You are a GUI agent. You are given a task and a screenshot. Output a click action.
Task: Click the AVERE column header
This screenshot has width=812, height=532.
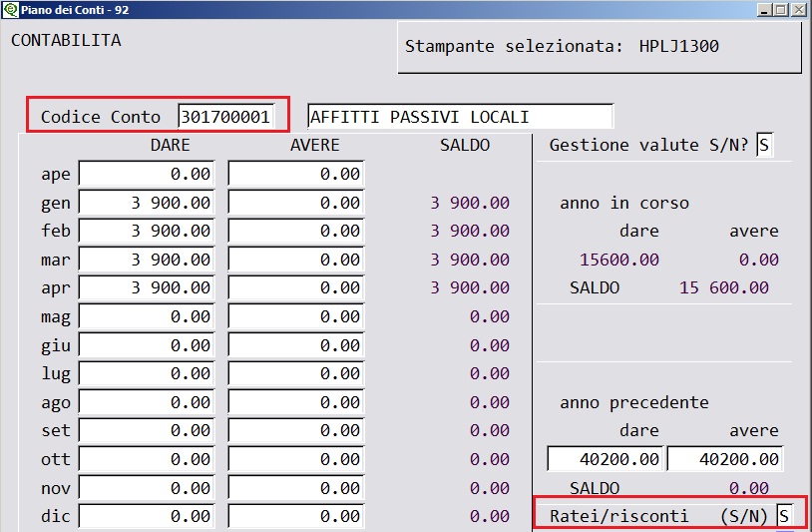point(315,145)
